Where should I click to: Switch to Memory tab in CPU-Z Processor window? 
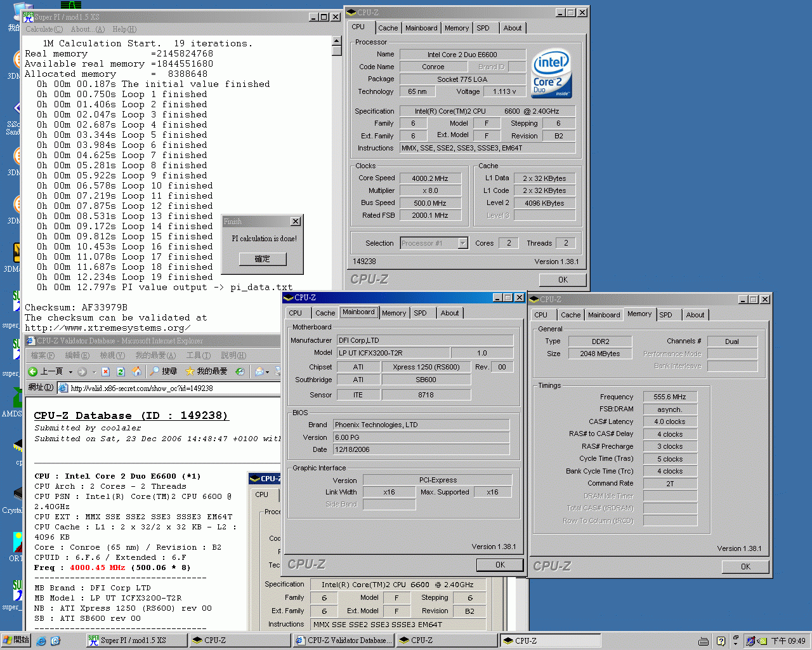(457, 28)
